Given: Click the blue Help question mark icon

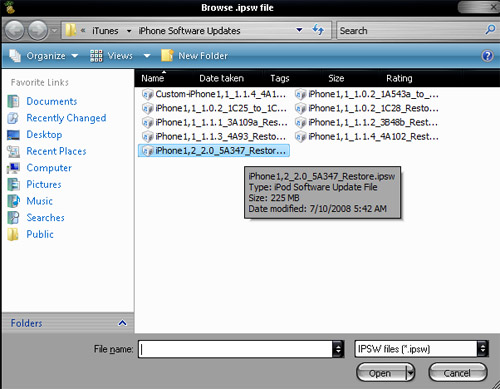Looking at the screenshot, I should pos(487,56).
